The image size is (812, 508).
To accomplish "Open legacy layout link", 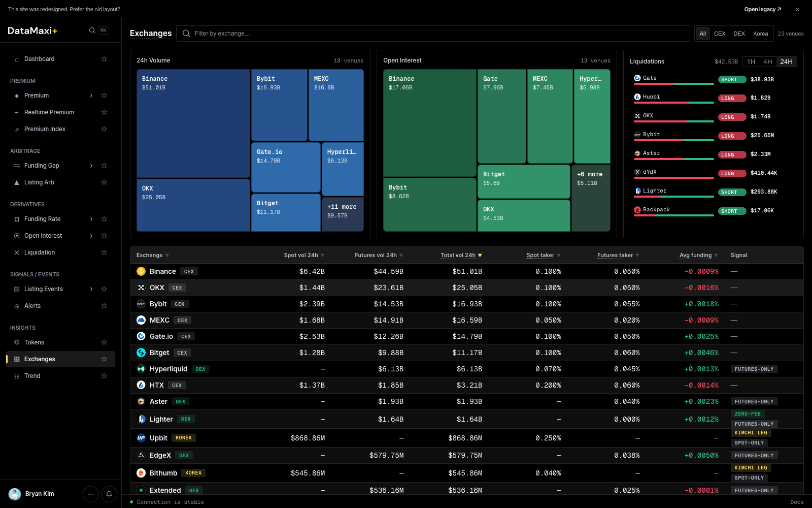I will [762, 9].
